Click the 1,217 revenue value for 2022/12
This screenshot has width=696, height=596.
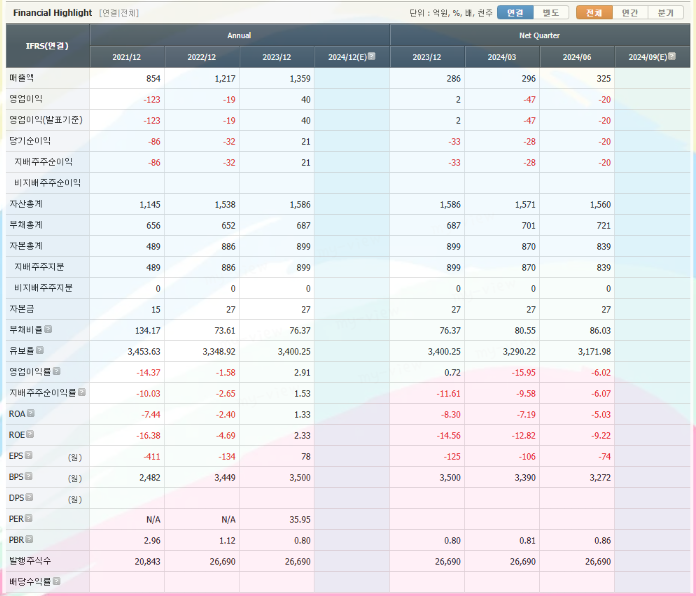(225, 79)
